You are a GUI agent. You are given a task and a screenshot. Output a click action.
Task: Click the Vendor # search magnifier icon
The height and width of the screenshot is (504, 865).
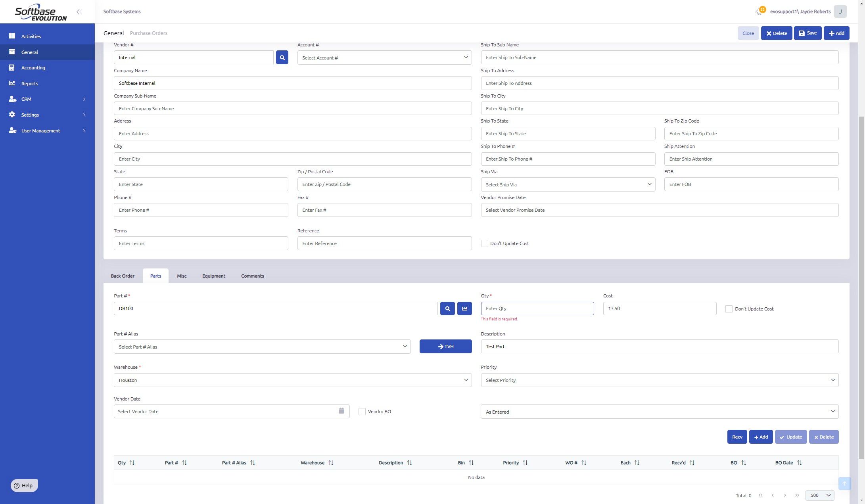pos(282,57)
